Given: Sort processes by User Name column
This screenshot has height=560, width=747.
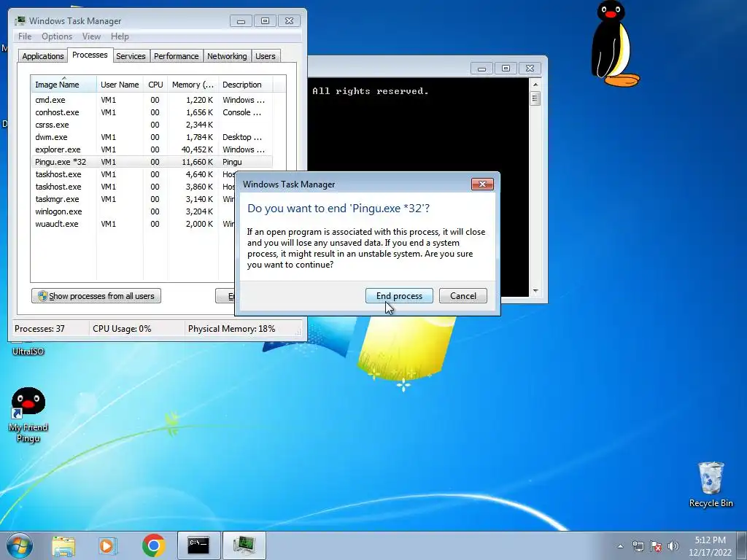Looking at the screenshot, I should tap(120, 85).
